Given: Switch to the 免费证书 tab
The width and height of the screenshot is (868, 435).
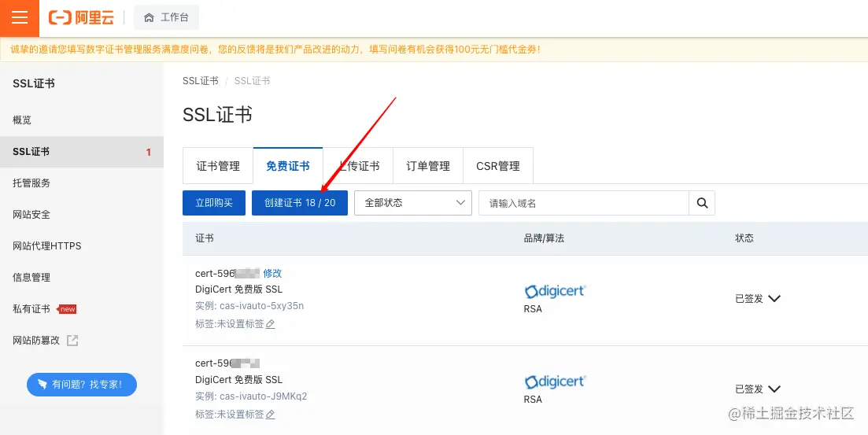Looking at the screenshot, I should click(x=288, y=166).
